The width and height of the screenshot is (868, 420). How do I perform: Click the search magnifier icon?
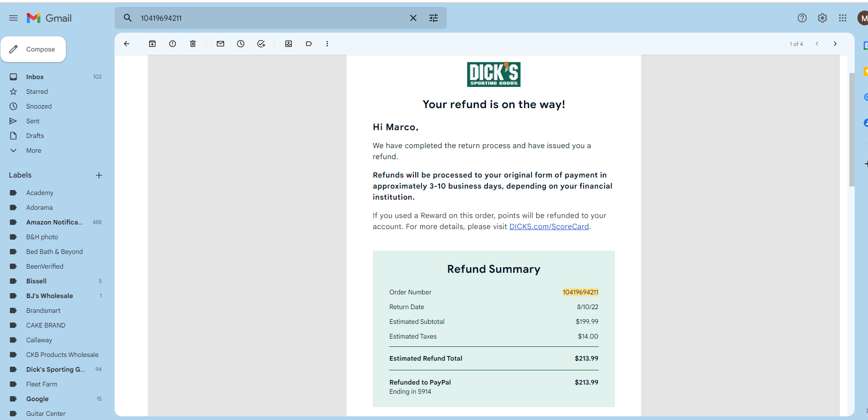127,18
